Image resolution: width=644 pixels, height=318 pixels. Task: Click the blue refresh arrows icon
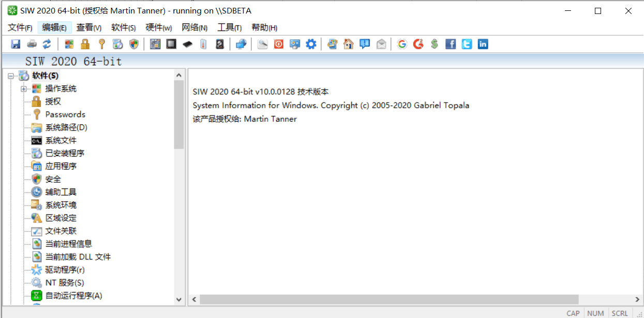(47, 44)
